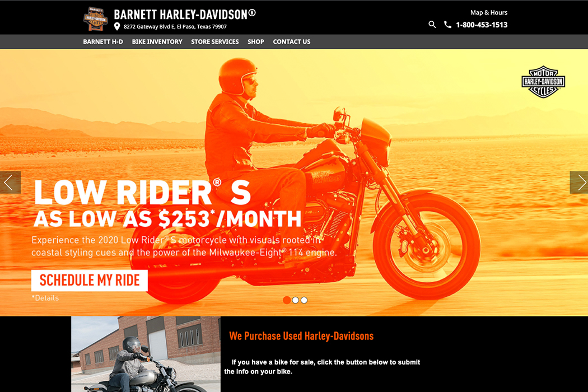Open the BARNETT H-D menu
This screenshot has height=392, width=588.
click(103, 41)
